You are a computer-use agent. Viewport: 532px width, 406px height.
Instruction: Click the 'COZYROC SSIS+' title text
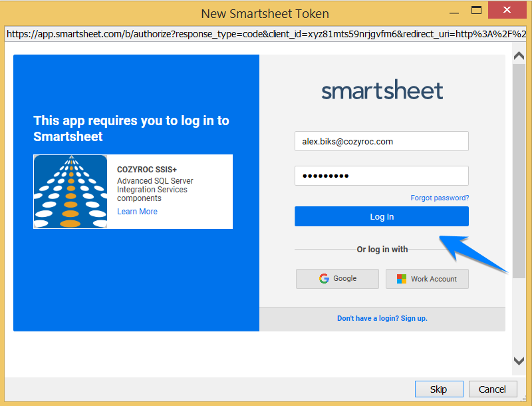(x=147, y=170)
